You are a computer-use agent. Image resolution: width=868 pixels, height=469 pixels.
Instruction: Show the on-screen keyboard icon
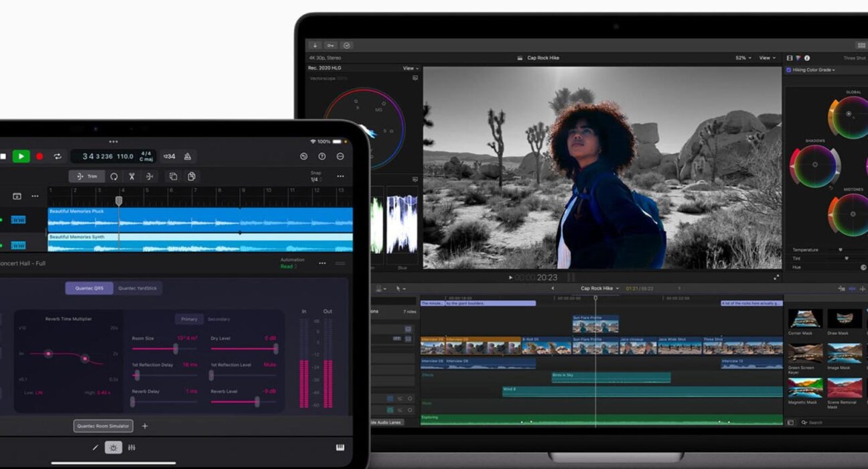(x=340, y=448)
